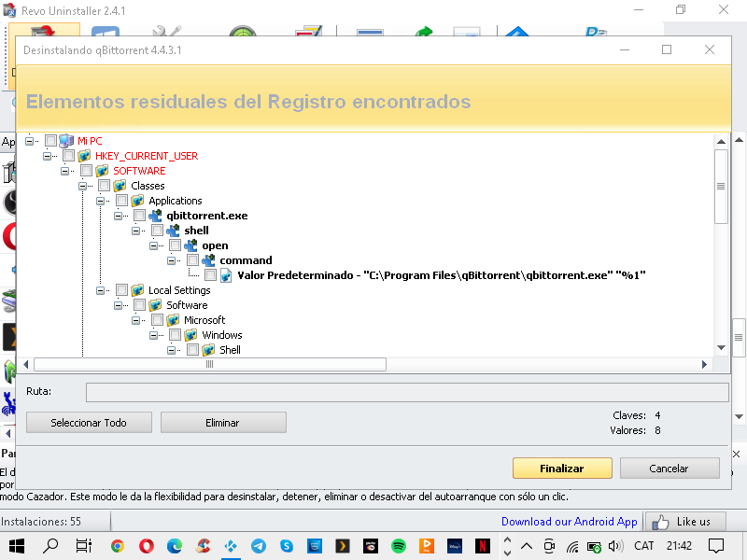
Task: Click the bold lowercase shell key icon
Action: [x=173, y=231]
